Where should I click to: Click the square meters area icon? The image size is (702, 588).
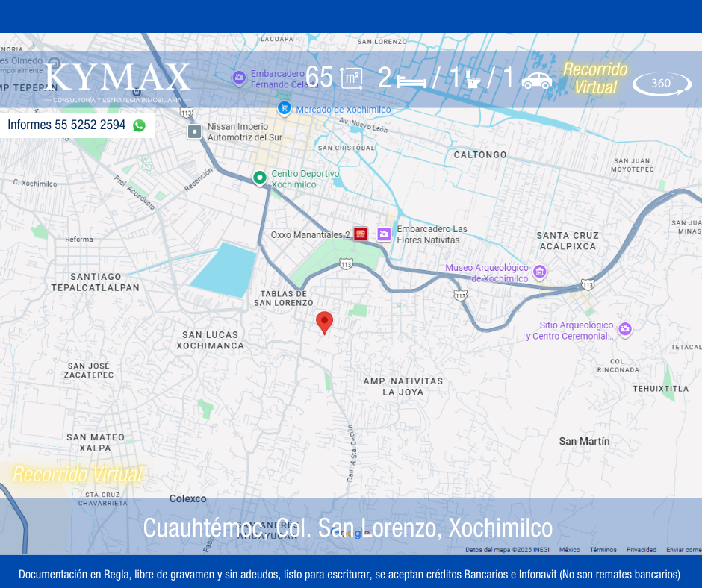(x=352, y=78)
